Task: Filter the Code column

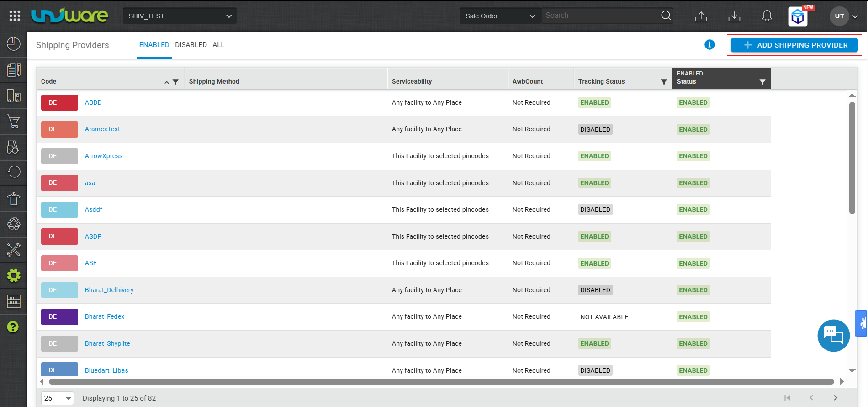Action: click(x=175, y=82)
